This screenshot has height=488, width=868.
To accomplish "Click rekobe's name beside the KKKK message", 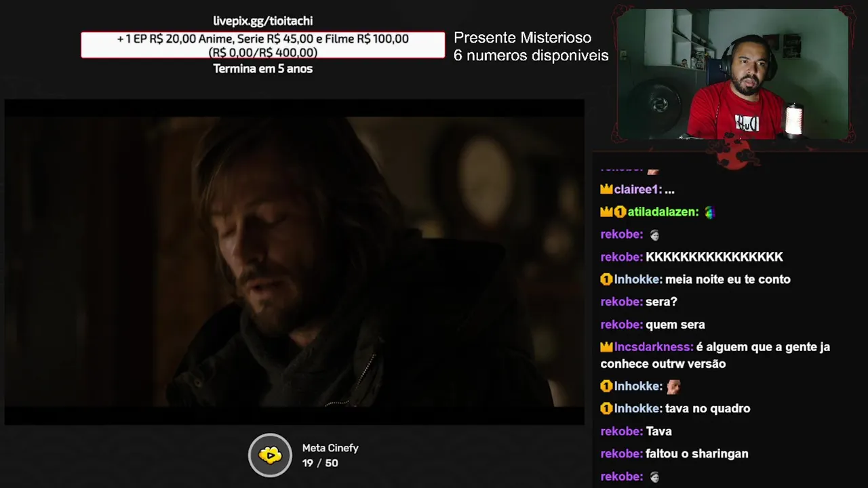I will click(x=621, y=257).
